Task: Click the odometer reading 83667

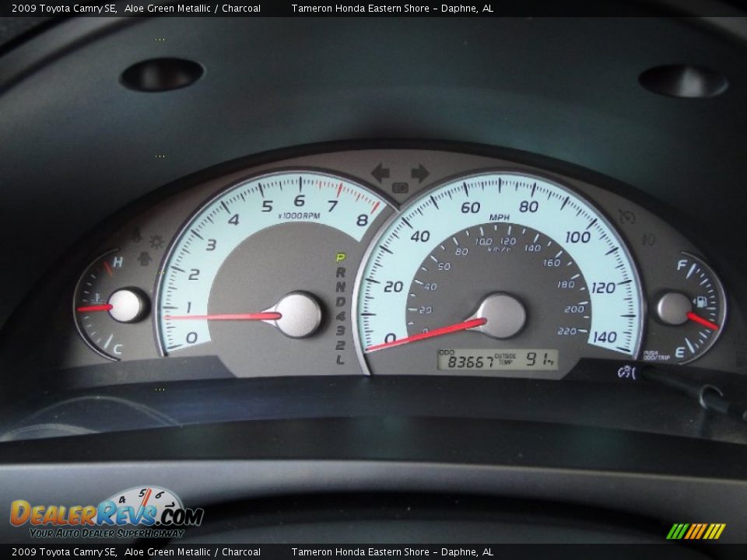Action: click(x=471, y=362)
